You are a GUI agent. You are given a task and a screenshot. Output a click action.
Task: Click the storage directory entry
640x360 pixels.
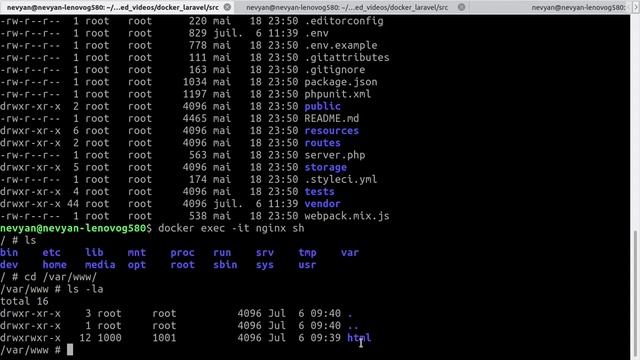pos(325,167)
